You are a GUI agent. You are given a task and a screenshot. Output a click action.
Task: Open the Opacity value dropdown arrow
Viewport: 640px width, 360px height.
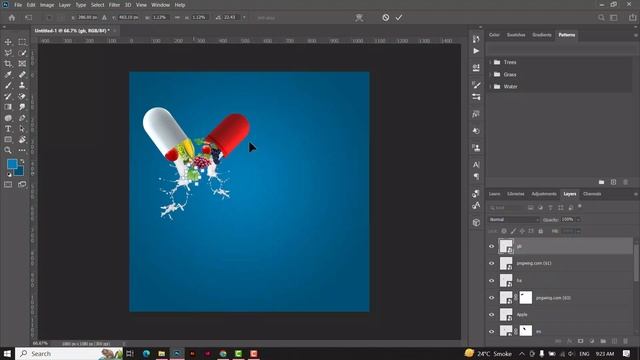[x=578, y=220]
